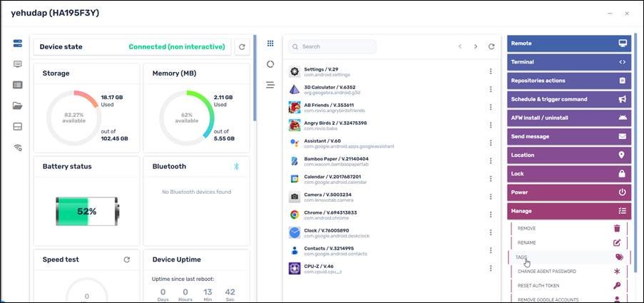This screenshot has height=303, width=644.
Task: Switch app list to grid view
Action: (270, 43)
